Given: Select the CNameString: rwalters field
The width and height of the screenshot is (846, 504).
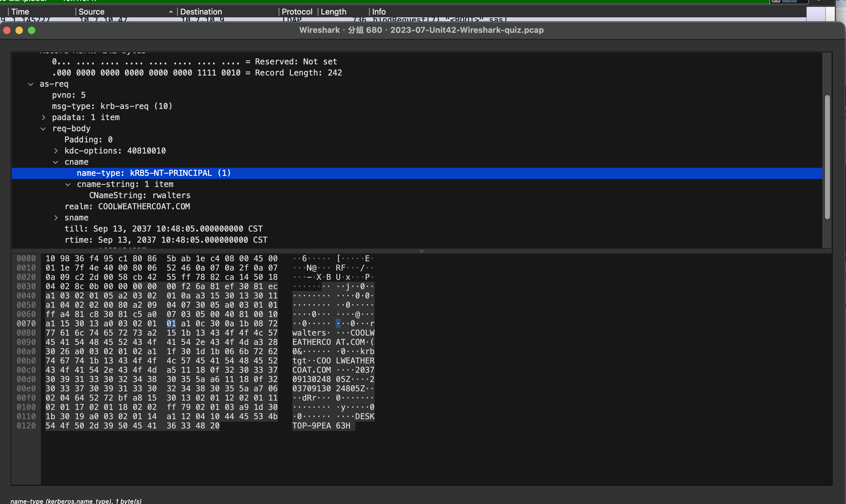Looking at the screenshot, I should tap(140, 196).
